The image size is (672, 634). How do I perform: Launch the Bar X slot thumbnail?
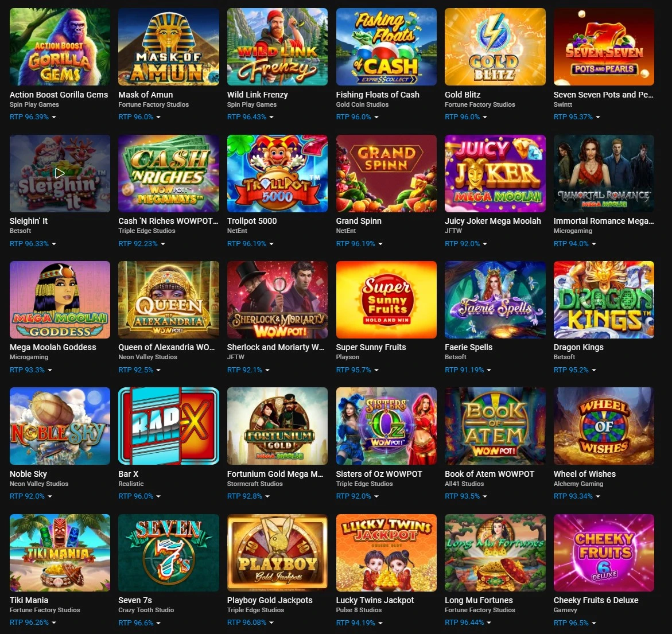[x=168, y=426]
